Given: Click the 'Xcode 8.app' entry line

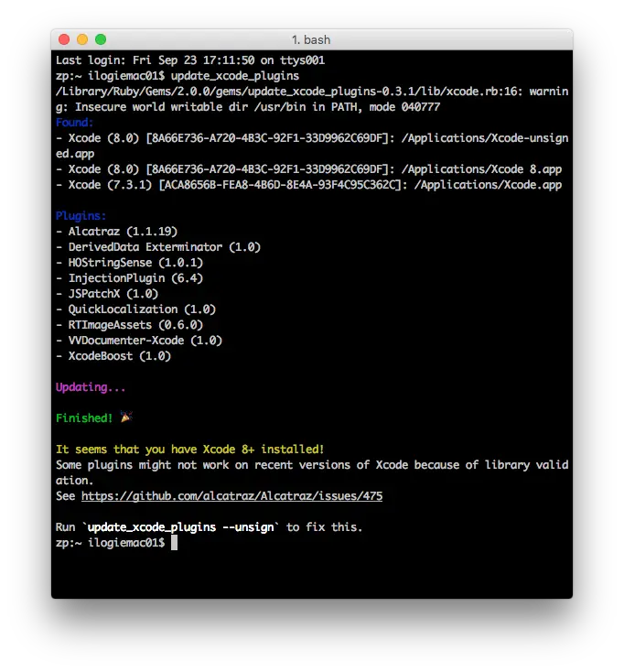Looking at the screenshot, I should pyautogui.click(x=308, y=169).
